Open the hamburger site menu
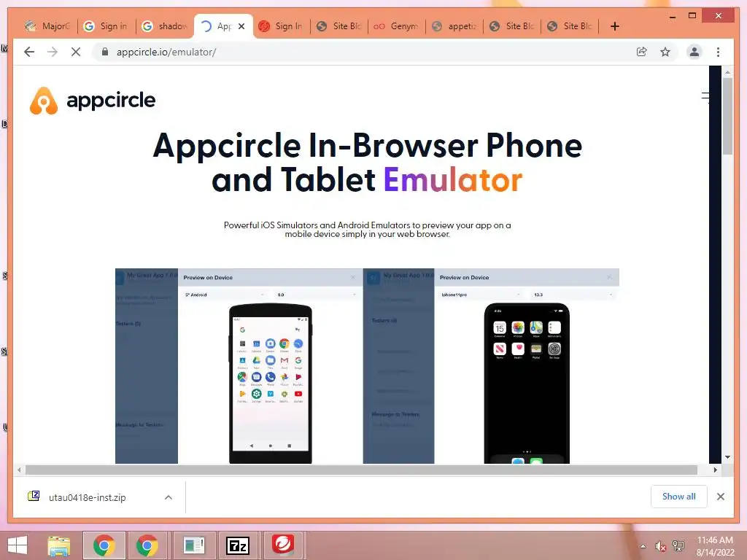 click(x=705, y=97)
